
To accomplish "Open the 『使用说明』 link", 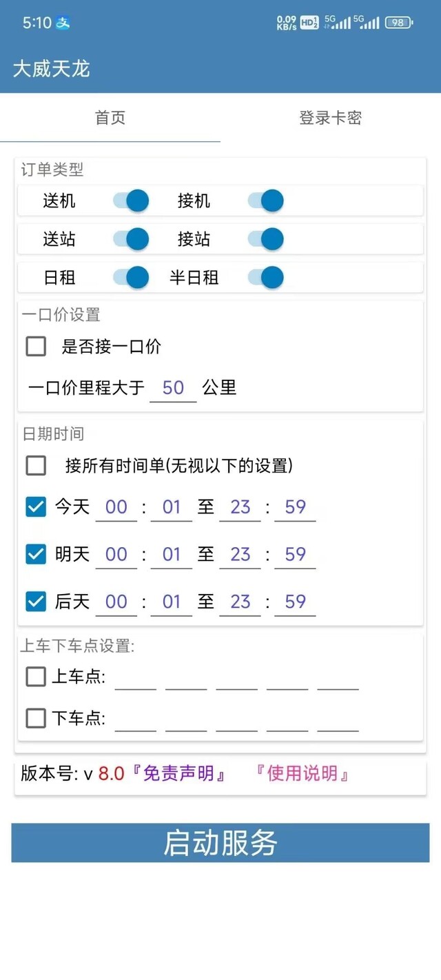I will tap(302, 773).
